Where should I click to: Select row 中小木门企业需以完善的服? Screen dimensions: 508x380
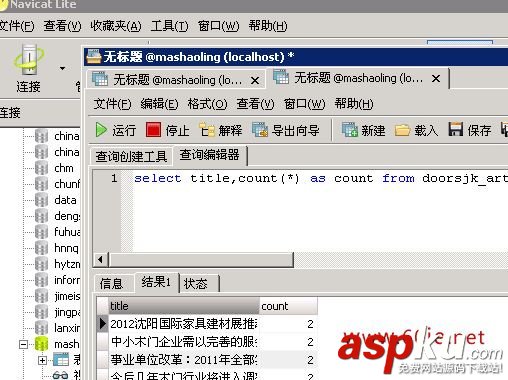tap(184, 342)
